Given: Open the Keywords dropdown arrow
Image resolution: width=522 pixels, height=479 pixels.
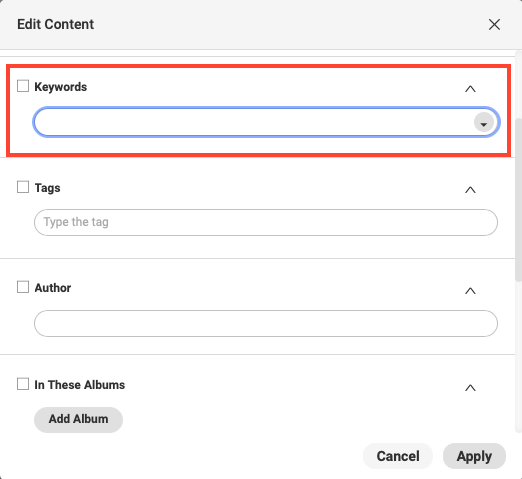Looking at the screenshot, I should 484,122.
